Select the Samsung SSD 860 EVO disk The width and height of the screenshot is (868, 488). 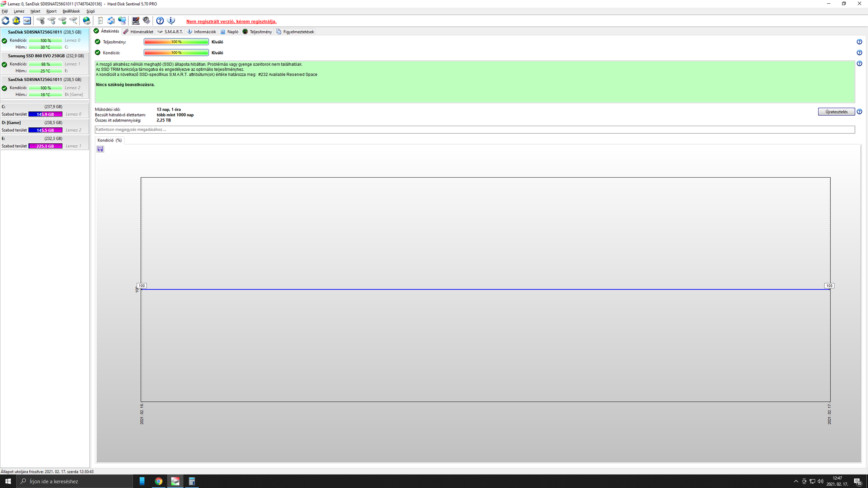pyautogui.click(x=36, y=56)
